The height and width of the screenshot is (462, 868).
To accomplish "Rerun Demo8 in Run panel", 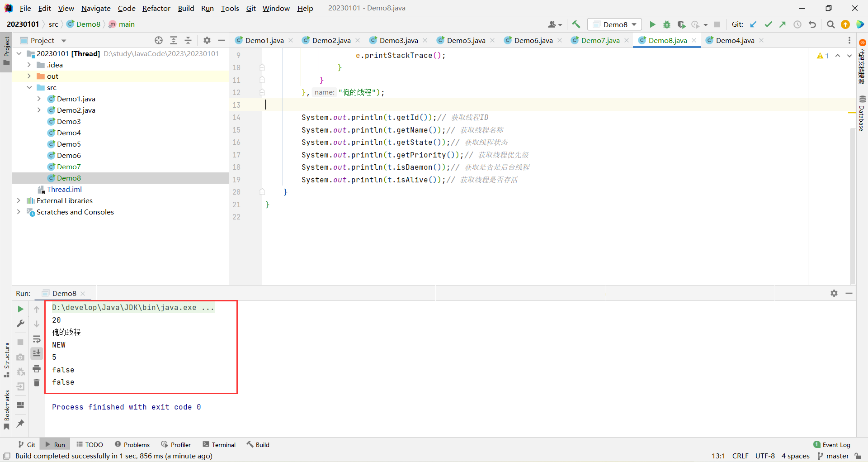I will click(x=20, y=309).
